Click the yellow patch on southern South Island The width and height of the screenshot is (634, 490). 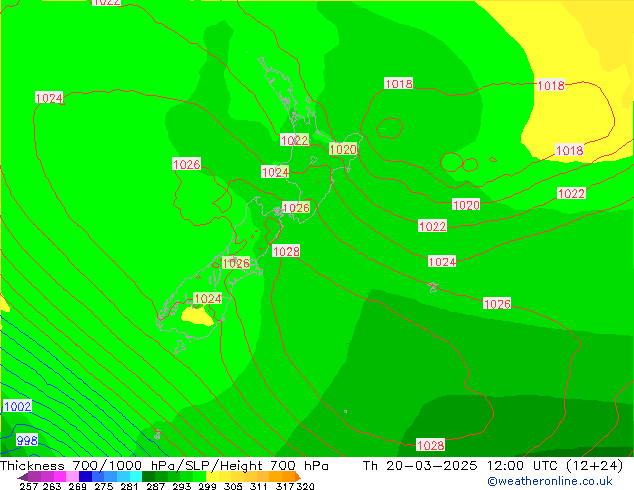197,316
